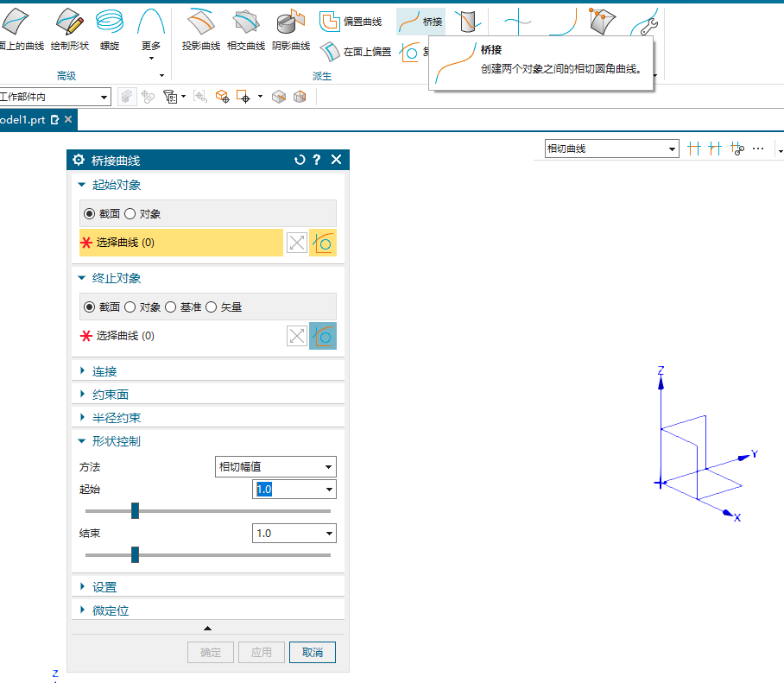Click the curve with wrench edit icon
The width and height of the screenshot is (784, 683).
pyautogui.click(x=644, y=22)
